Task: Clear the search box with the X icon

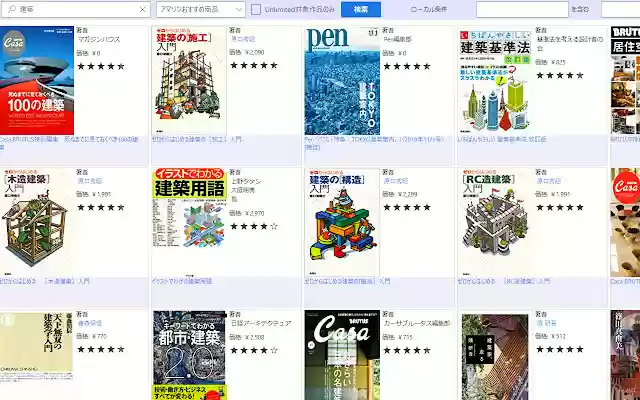Action: (142, 9)
